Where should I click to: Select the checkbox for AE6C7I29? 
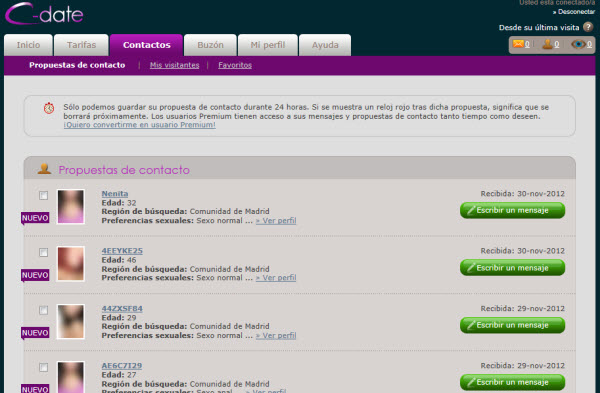tap(44, 367)
